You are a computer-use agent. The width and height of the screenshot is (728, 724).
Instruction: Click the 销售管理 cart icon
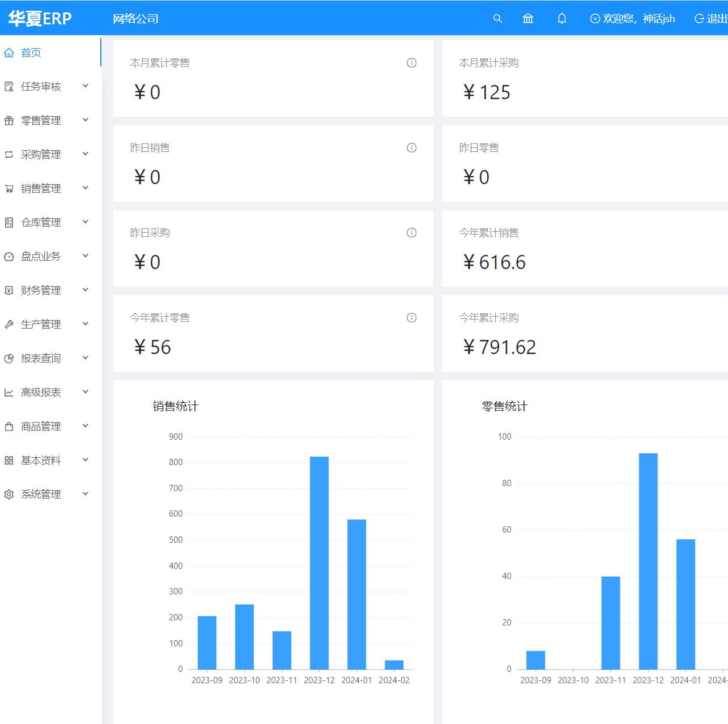pos(9,189)
